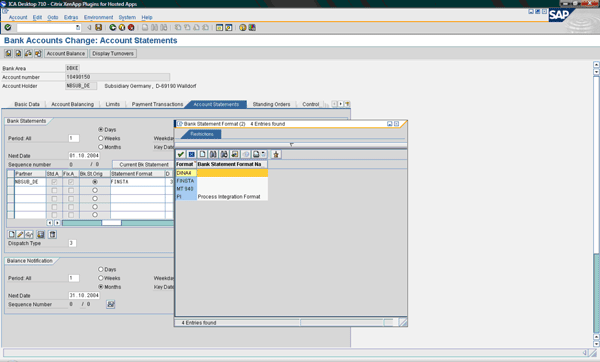Switch to the Basic Data tab
The image size is (600, 362).
(27, 104)
